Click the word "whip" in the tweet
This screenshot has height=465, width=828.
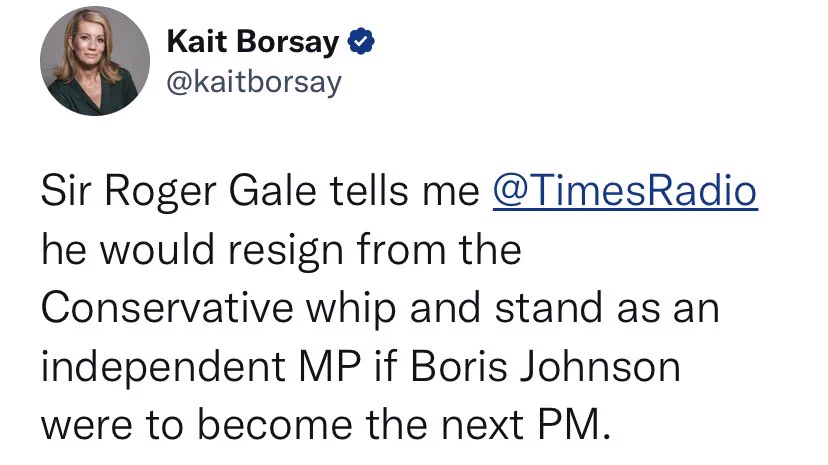coord(351,309)
